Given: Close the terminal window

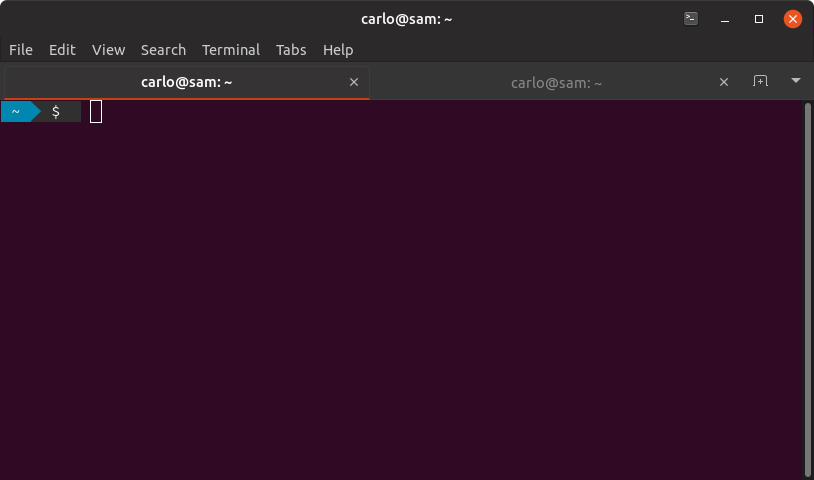Looking at the screenshot, I should pyautogui.click(x=793, y=19).
